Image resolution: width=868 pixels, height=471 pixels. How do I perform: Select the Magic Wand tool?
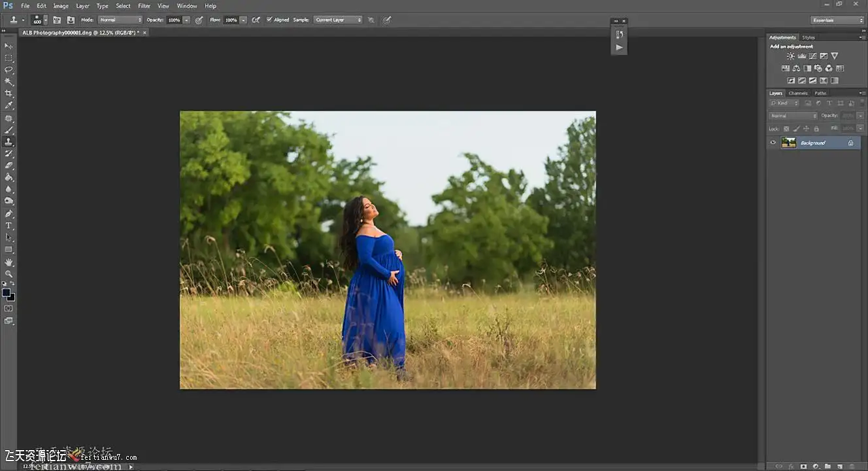coord(8,82)
